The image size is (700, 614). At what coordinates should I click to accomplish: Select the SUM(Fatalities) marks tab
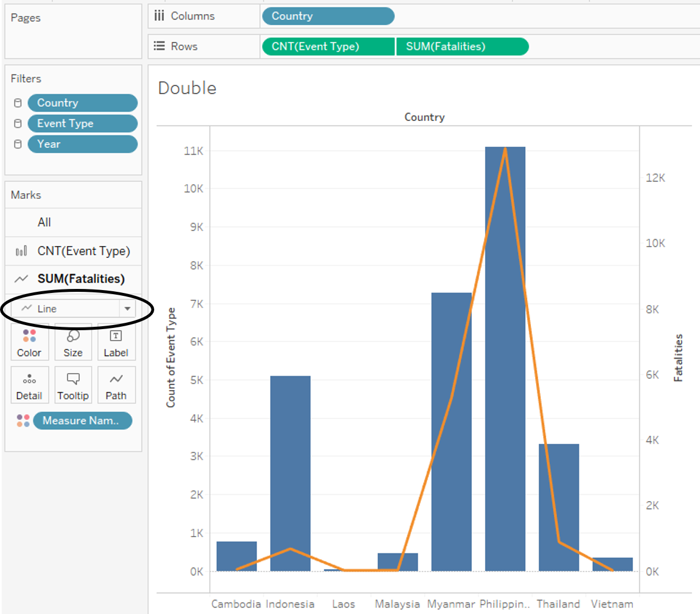(81, 279)
